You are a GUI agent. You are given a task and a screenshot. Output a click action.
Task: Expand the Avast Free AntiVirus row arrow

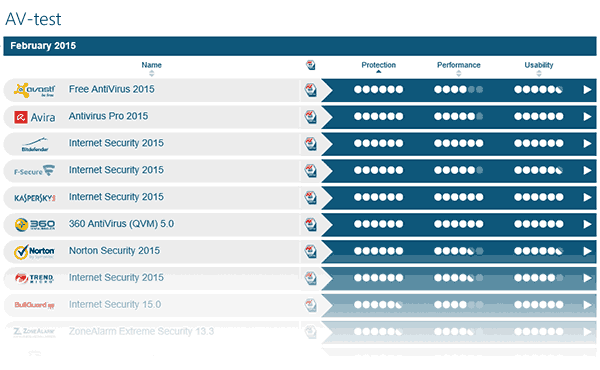(587, 90)
